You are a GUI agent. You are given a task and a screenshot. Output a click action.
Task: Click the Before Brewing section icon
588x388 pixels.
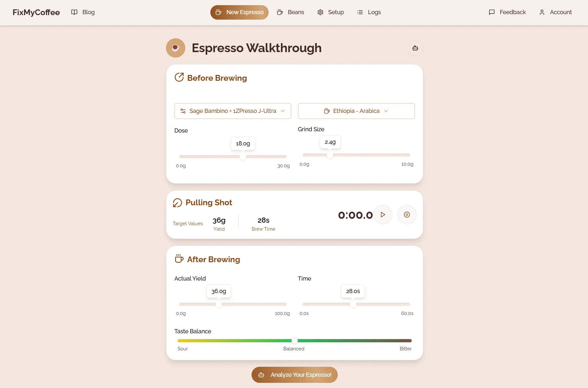pyautogui.click(x=179, y=78)
